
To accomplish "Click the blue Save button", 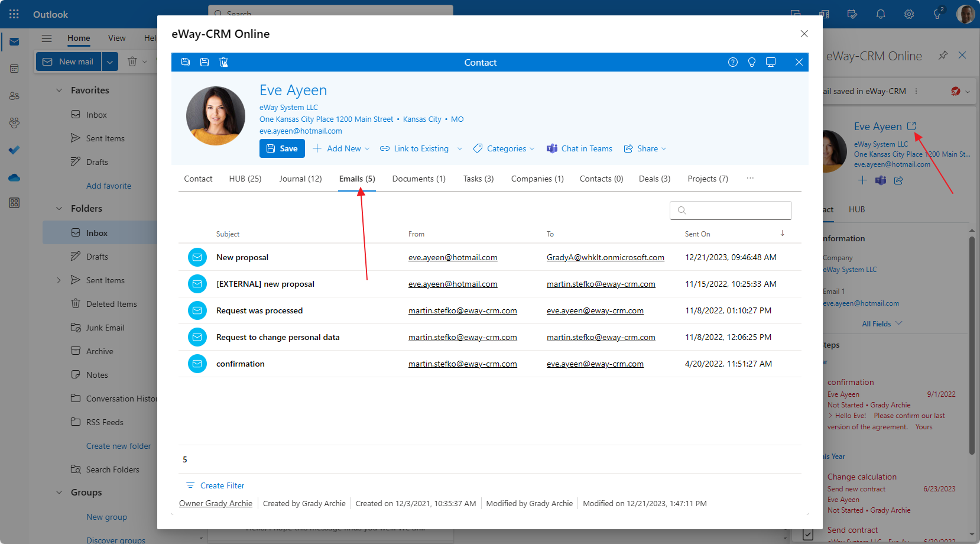I will click(x=282, y=148).
